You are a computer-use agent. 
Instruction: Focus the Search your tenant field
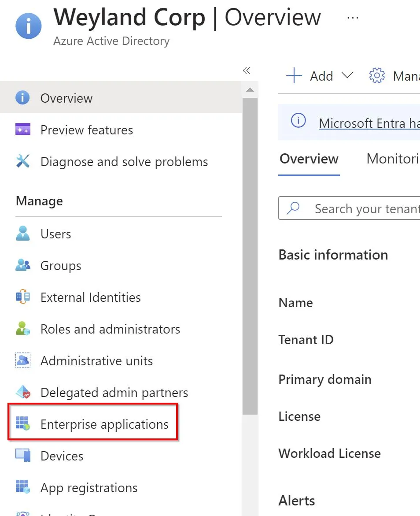[349, 208]
